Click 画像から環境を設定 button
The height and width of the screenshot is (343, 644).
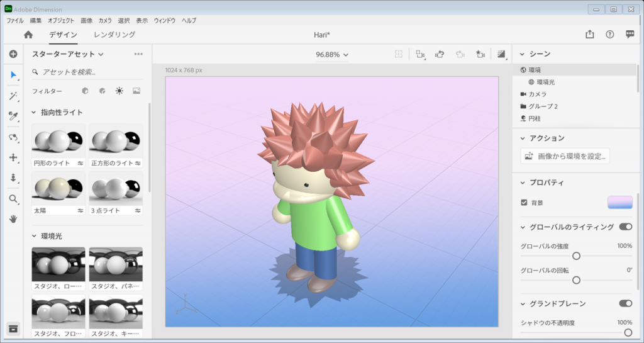click(565, 156)
